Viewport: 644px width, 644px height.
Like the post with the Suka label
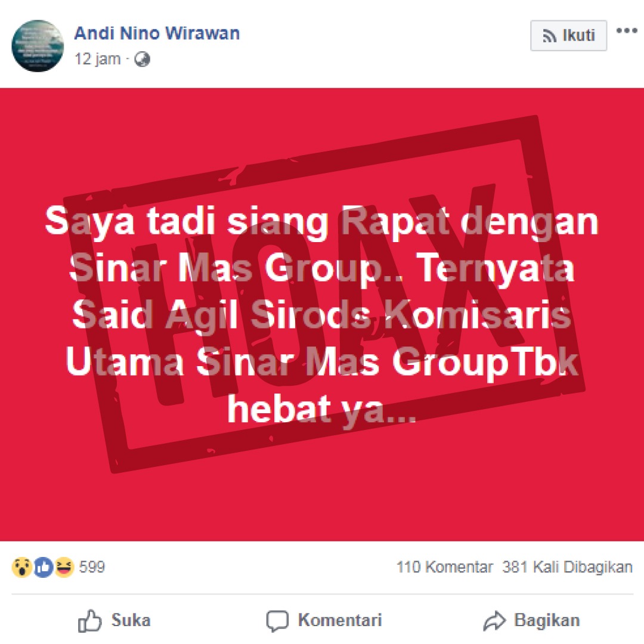[131, 620]
